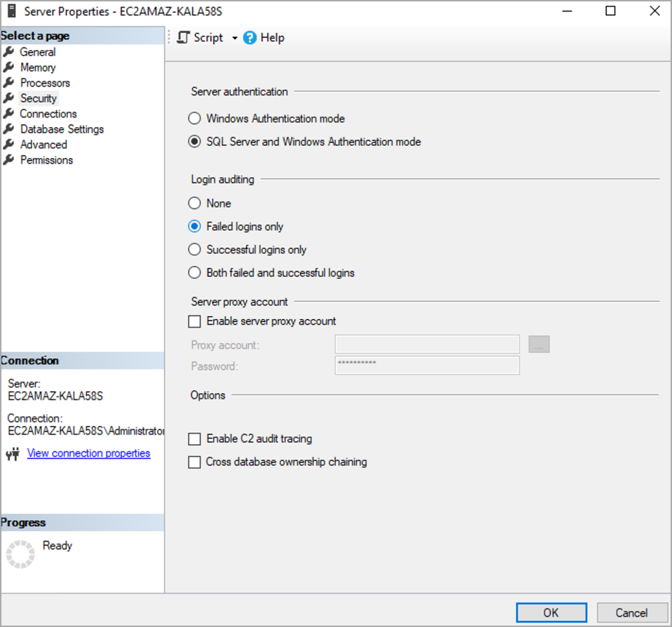Open the Connections page
Image resolution: width=672 pixels, height=627 pixels.
48,114
